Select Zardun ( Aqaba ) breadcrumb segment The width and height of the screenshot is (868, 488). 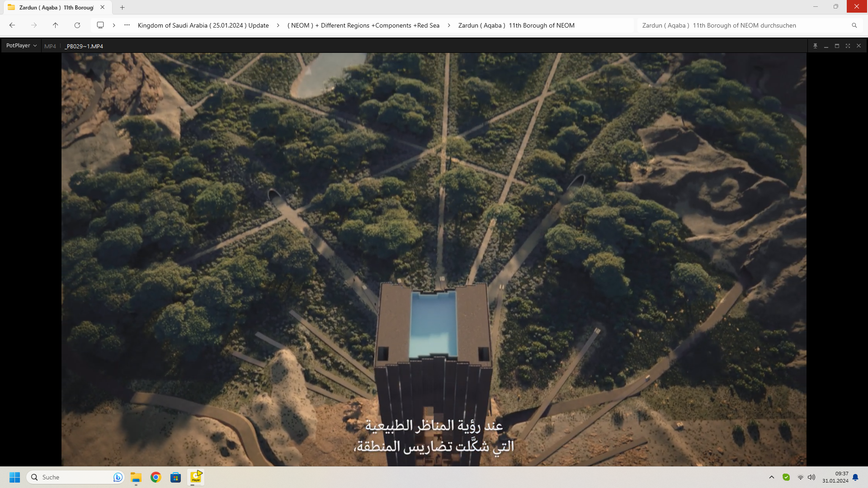516,25
